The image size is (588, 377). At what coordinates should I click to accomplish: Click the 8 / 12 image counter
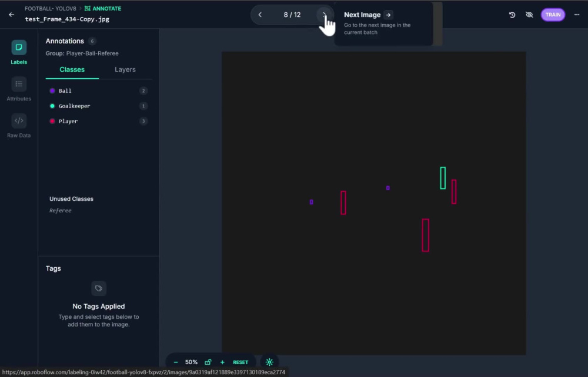coord(292,15)
